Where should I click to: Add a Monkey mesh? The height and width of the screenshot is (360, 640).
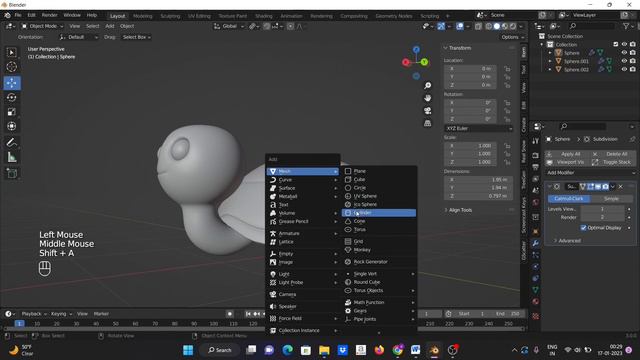379,249
